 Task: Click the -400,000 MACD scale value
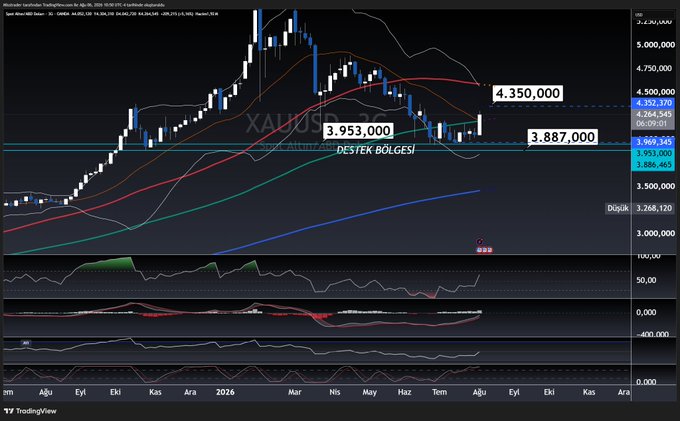(652, 334)
